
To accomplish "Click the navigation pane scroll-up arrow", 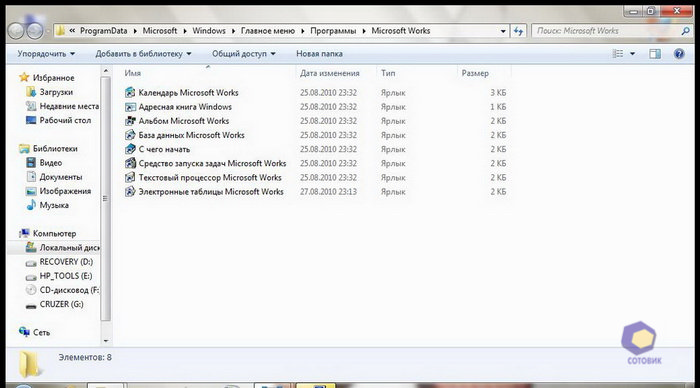I will click(106, 71).
